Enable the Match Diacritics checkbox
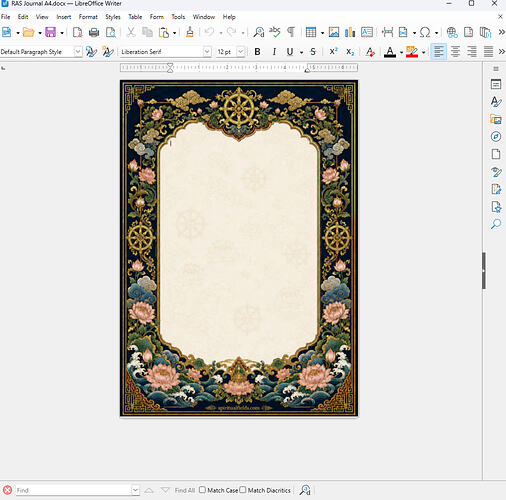The image size is (506, 500). pos(243,490)
